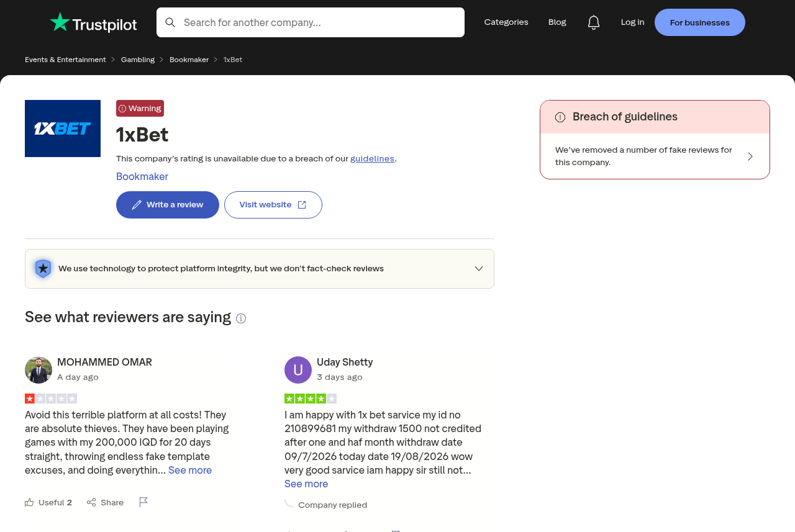This screenshot has height=532, width=795.
Task: Select Log in in header
Action: tap(632, 22)
